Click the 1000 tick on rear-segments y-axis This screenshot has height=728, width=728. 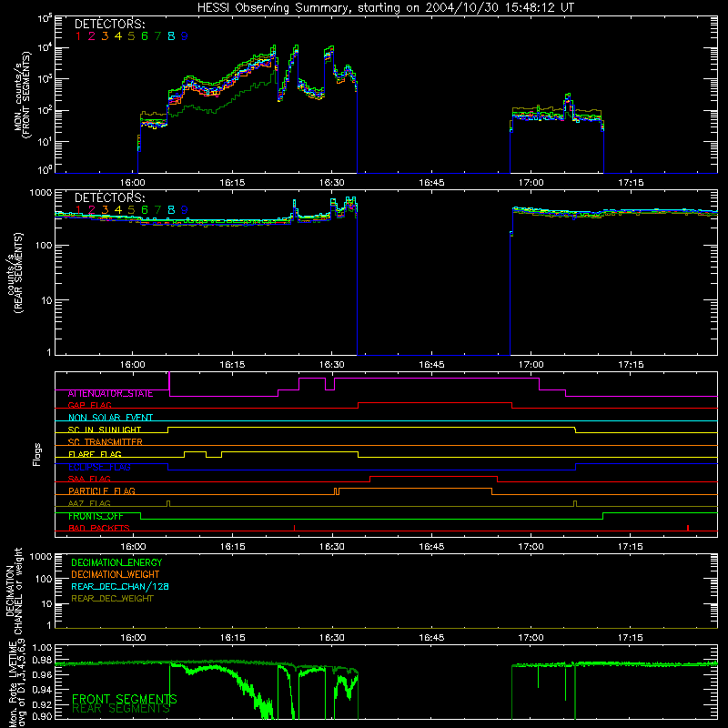(41, 193)
